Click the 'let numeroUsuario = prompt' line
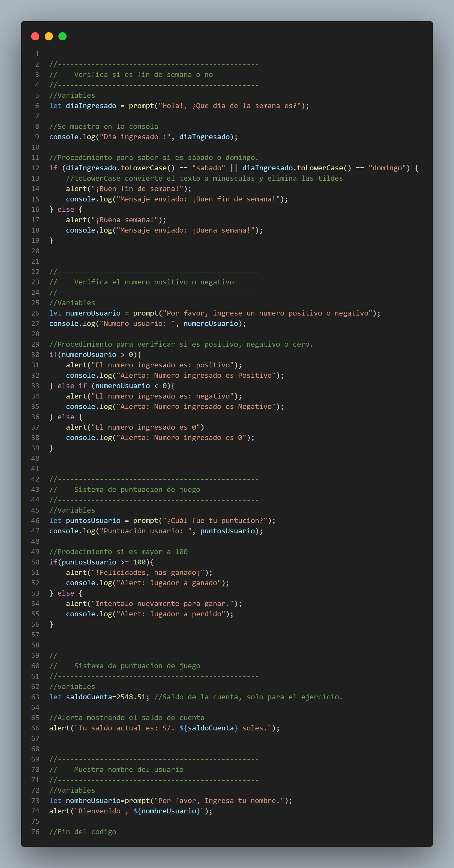Screen dimensions: 454x868 (215, 313)
